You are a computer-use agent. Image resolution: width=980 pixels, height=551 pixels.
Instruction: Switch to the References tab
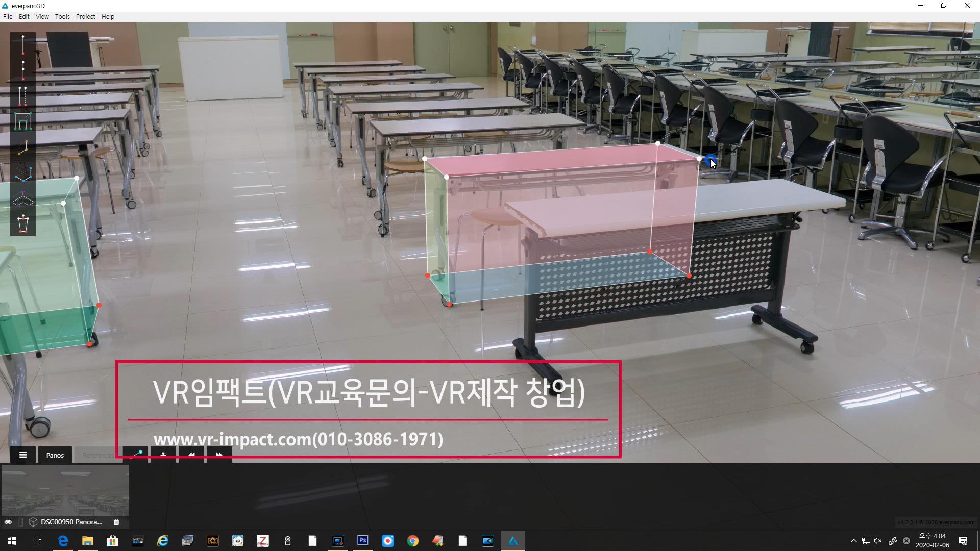(x=97, y=455)
